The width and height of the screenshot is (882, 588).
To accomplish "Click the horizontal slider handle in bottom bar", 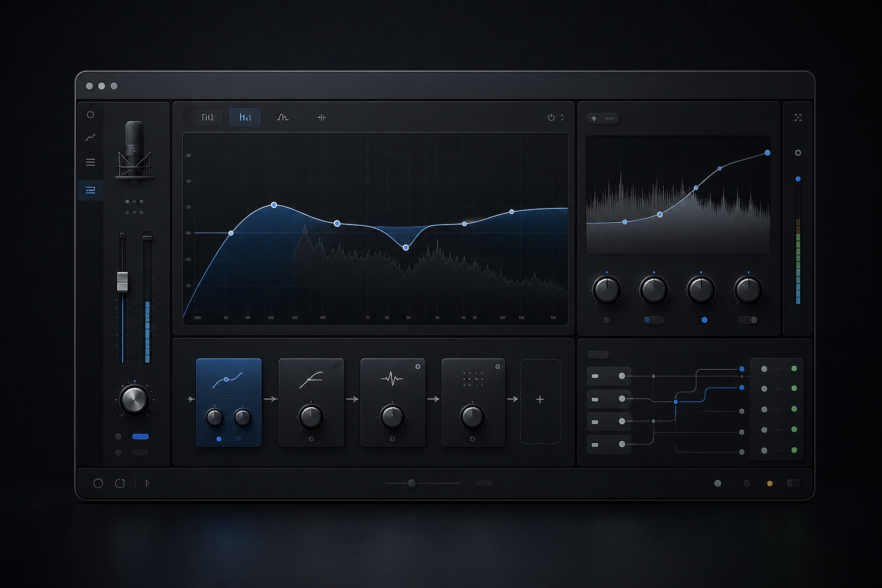I will point(412,483).
